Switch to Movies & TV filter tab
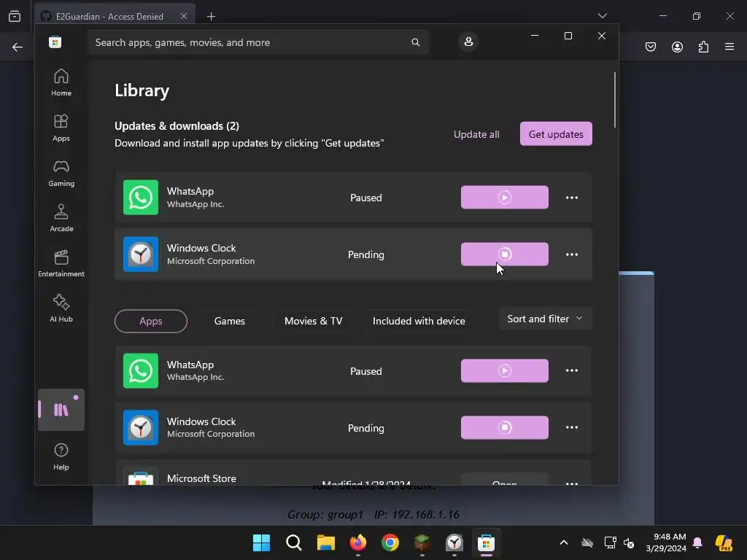The width and height of the screenshot is (747, 560). pyautogui.click(x=314, y=321)
